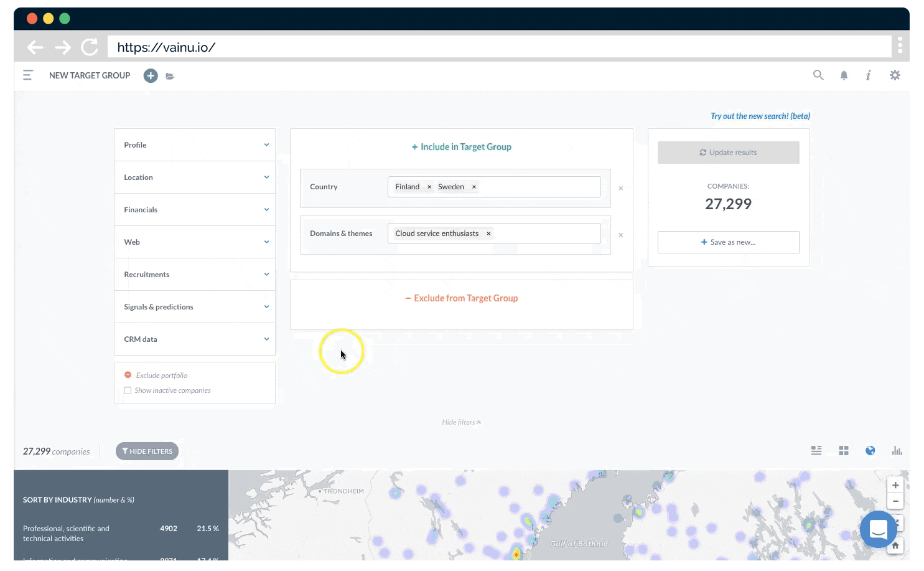Image resolution: width=924 pixels, height=571 pixels.
Task: Click the info icon in the header
Action: click(868, 75)
